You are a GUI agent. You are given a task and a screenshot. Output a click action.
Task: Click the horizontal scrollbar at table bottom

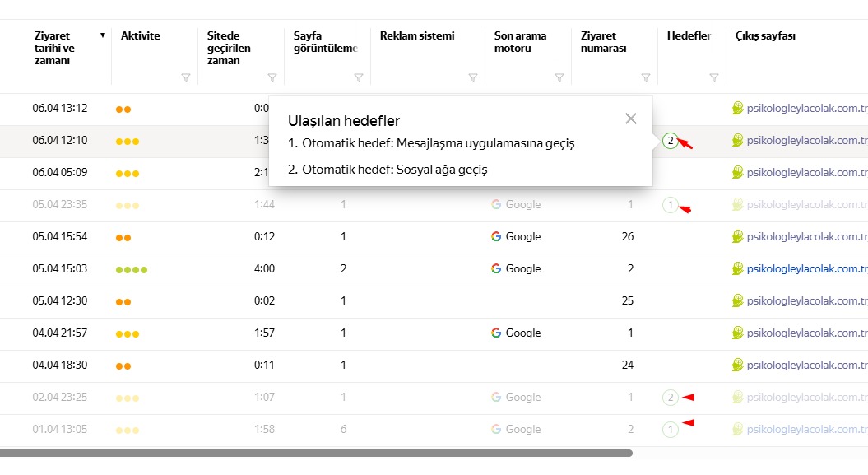(x=316, y=453)
